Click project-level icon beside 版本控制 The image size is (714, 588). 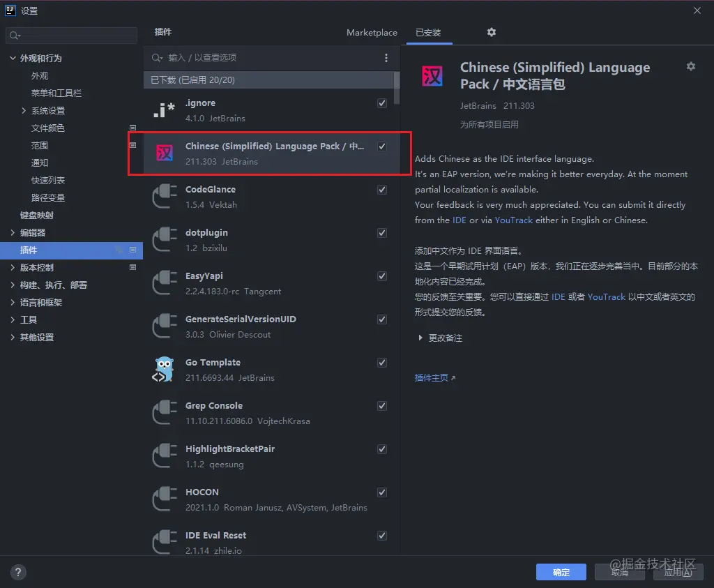[133, 267]
